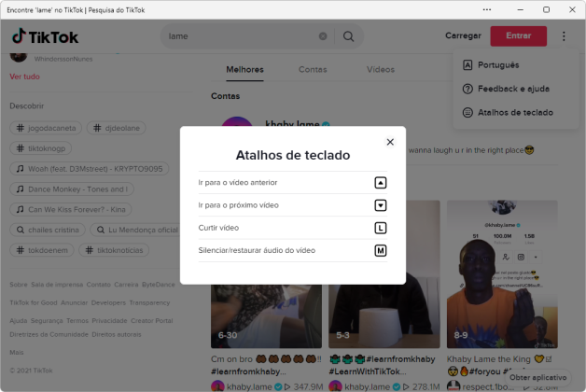586x392 pixels.
Task: Switch to the Melhores tab
Action: [x=244, y=69]
